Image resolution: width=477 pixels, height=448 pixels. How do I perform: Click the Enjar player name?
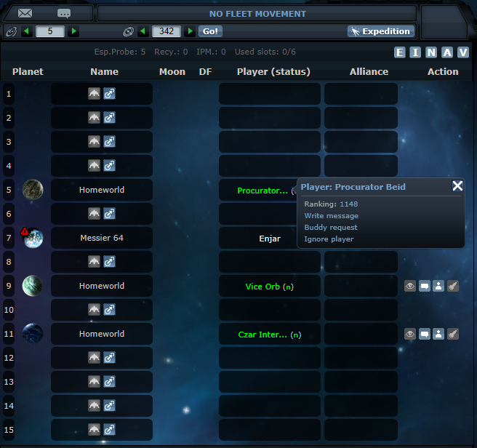pos(270,239)
